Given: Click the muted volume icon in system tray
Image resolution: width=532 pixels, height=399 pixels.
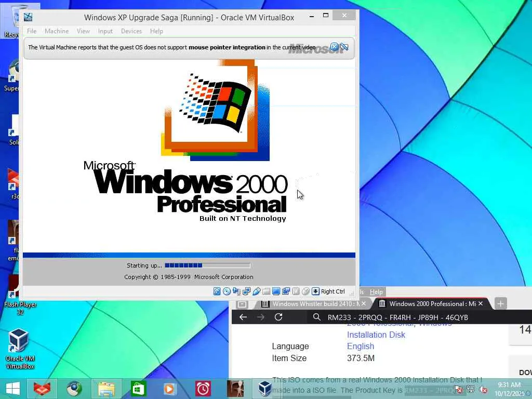Looking at the screenshot, I should pos(484,390).
